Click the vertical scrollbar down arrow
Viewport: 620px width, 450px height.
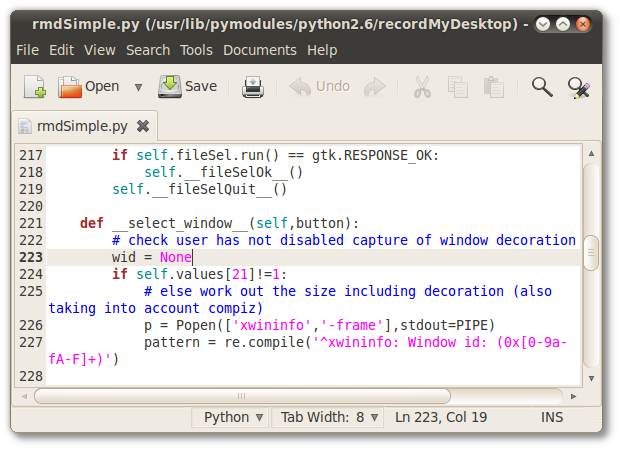[591, 378]
